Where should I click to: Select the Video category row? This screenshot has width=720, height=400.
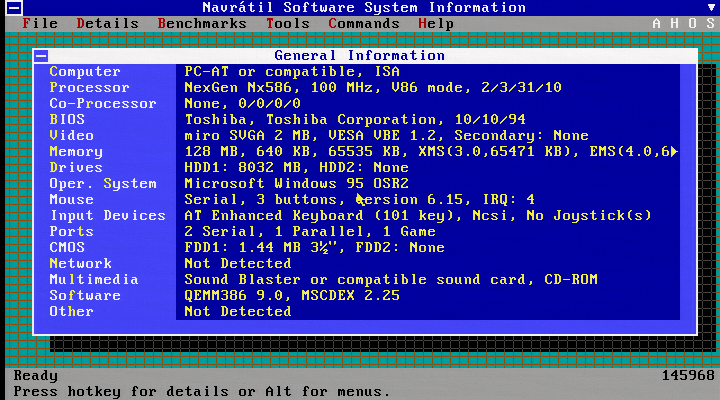coord(72,135)
